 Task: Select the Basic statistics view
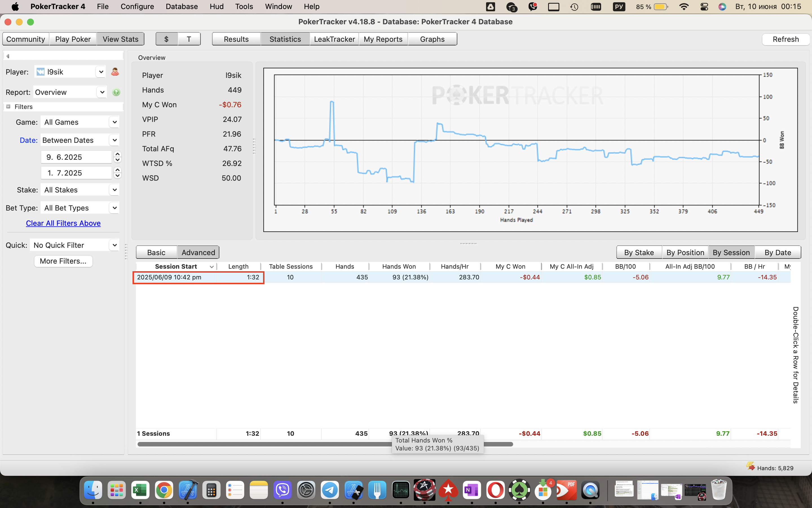(x=156, y=252)
